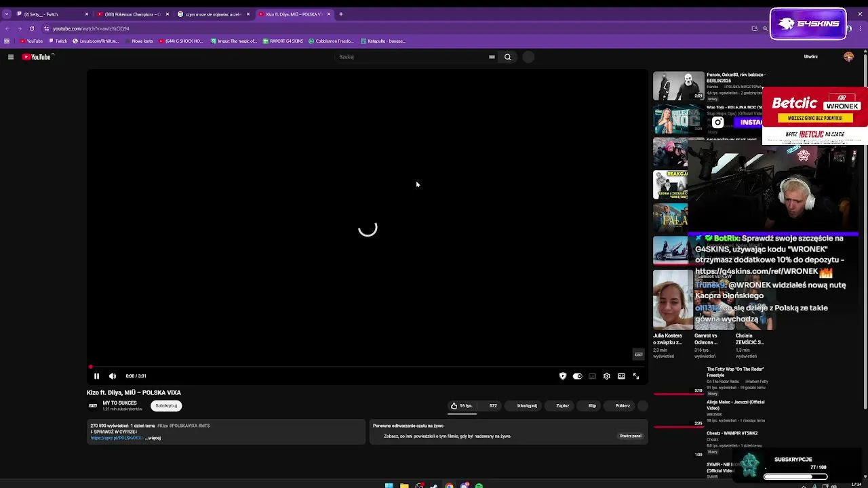Screen dimensions: 868x488
Task: Open the Alicja Malec - Jacuzzi video
Action: (735, 405)
